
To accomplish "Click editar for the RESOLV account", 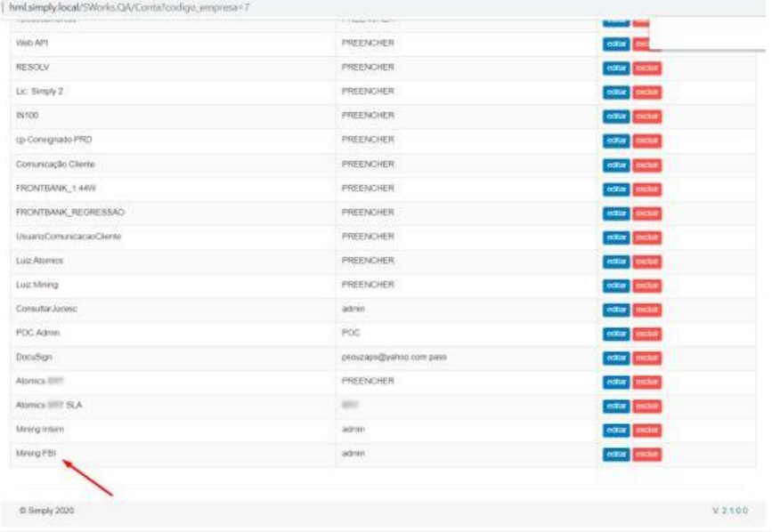I will (x=616, y=69).
